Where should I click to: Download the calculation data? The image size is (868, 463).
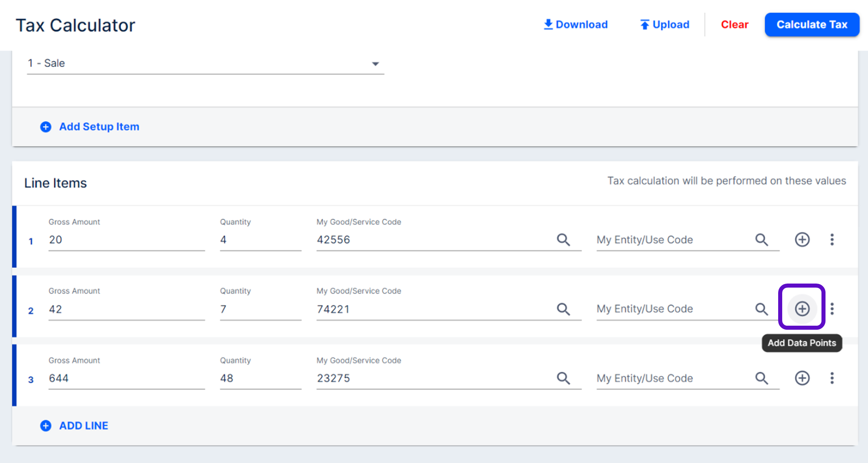(x=575, y=25)
